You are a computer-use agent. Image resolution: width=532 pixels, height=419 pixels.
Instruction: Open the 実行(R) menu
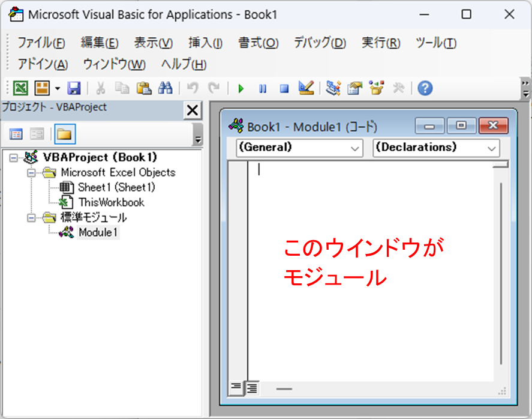tap(381, 43)
